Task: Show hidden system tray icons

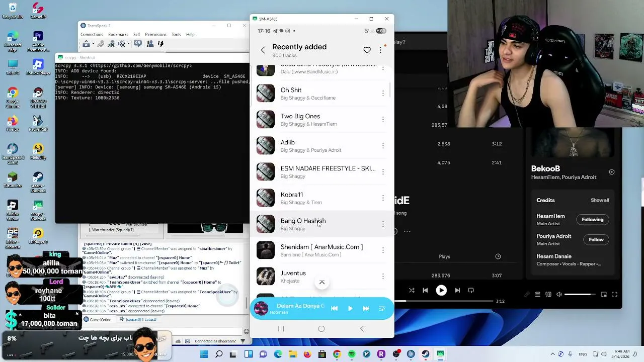Action: (x=553, y=354)
